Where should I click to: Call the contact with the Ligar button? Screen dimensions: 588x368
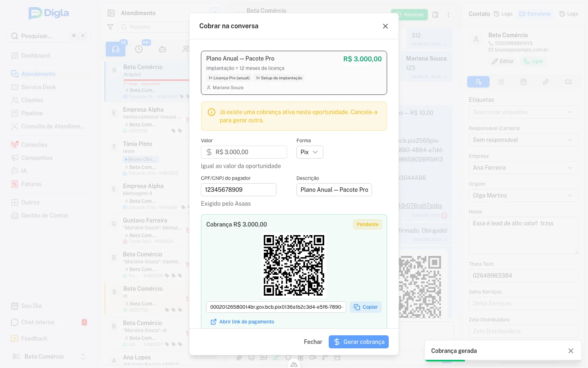(533, 61)
